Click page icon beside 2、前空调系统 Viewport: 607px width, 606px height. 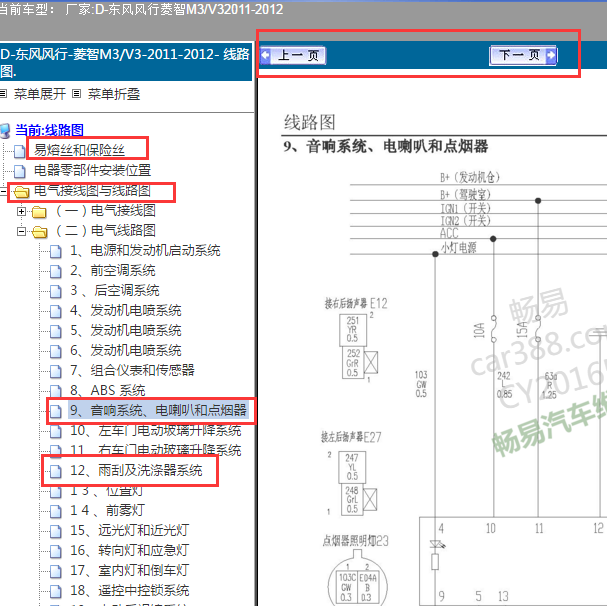(56, 271)
